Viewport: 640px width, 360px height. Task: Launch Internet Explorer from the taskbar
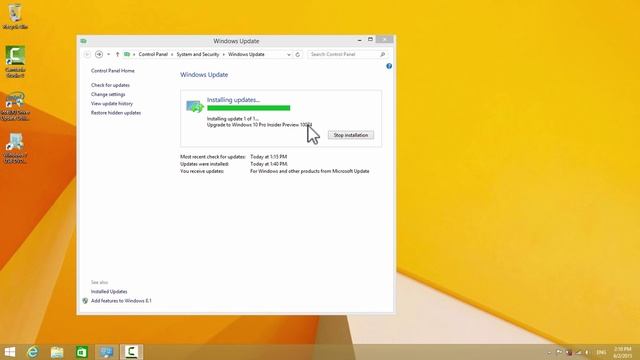coord(33,352)
